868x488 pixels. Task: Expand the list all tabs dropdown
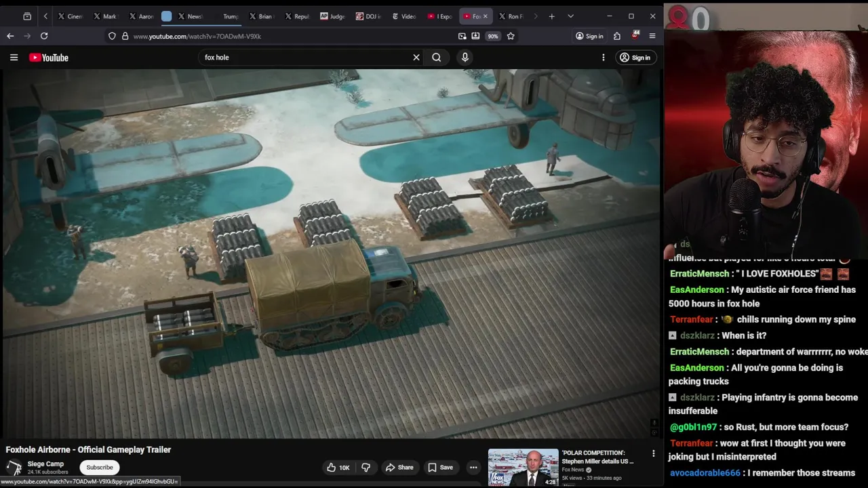coord(570,16)
